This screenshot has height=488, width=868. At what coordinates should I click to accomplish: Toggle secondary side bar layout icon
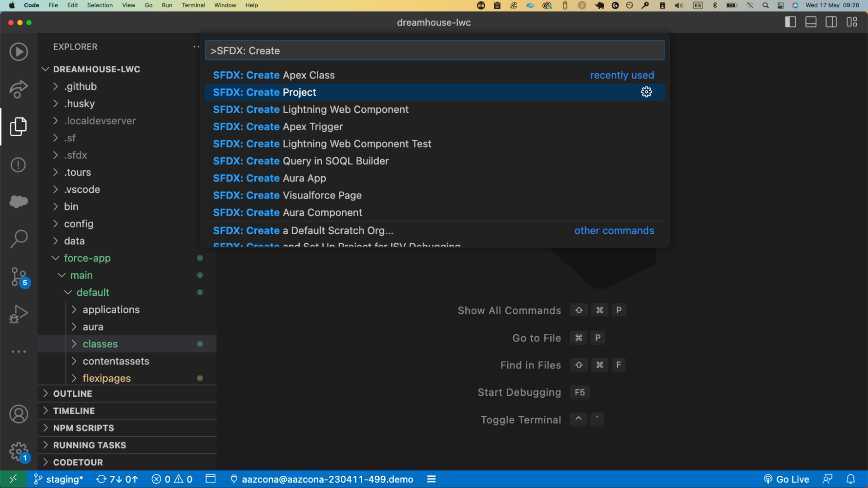tap(831, 22)
